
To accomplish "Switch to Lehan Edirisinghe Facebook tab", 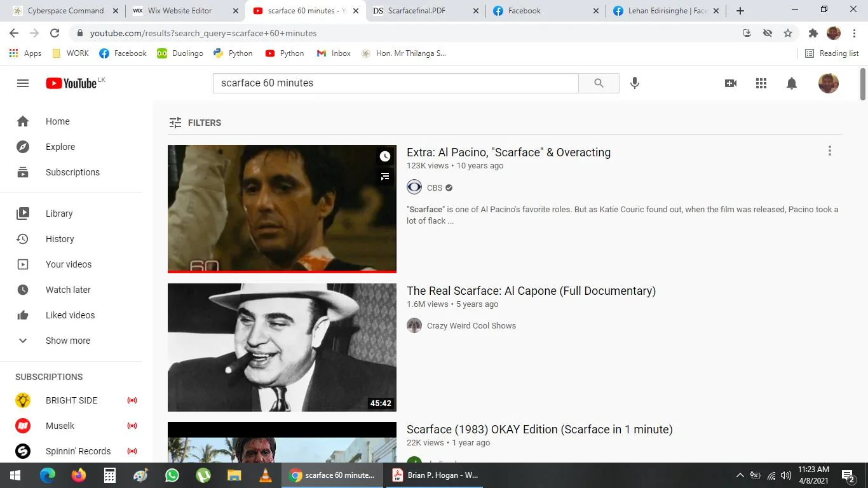I will (x=666, y=11).
